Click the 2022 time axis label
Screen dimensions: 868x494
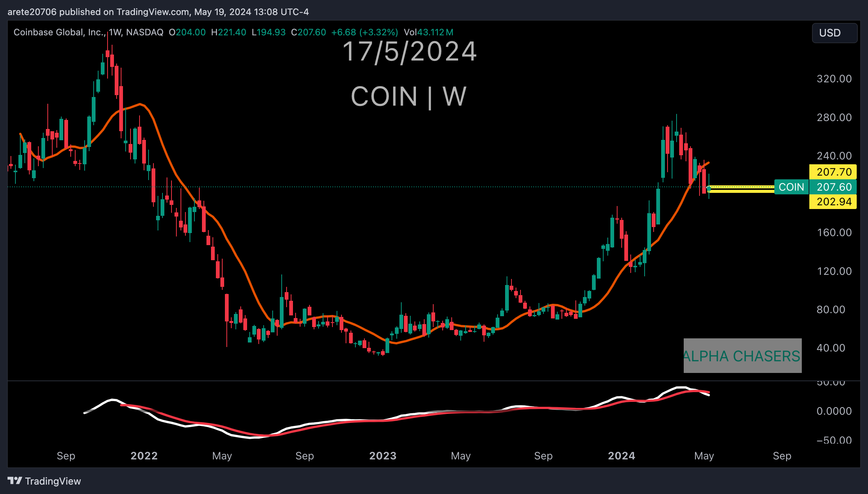144,456
